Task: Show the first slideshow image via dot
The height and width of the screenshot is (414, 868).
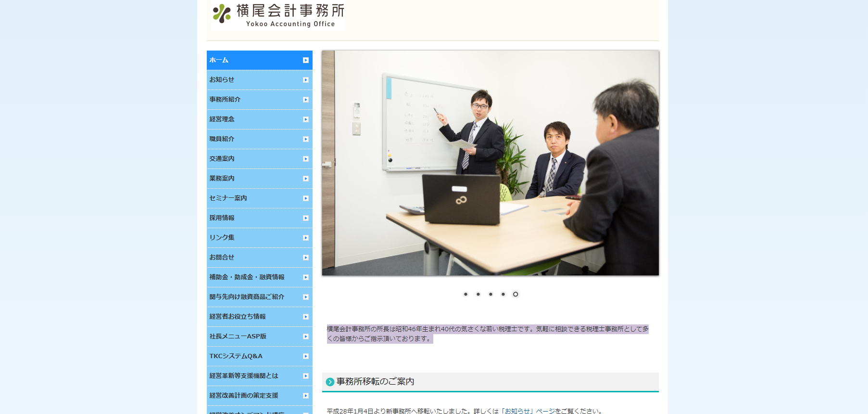Action: tap(465, 294)
